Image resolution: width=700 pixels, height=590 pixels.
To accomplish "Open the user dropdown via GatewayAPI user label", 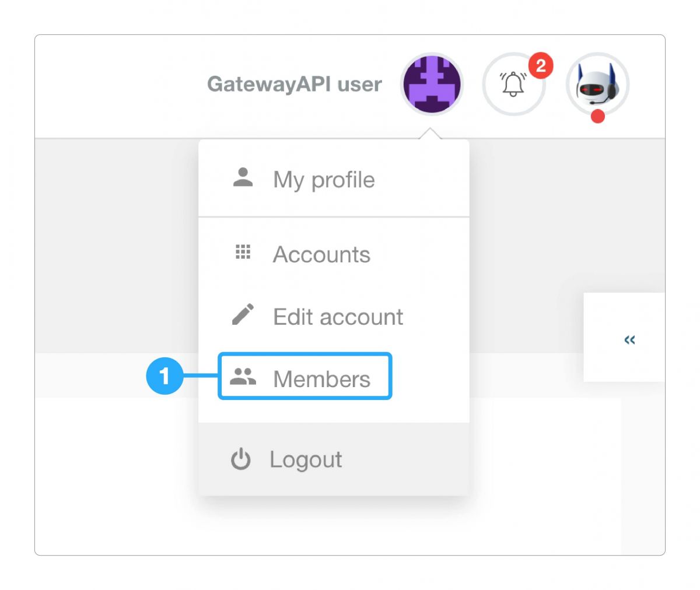I will point(295,84).
